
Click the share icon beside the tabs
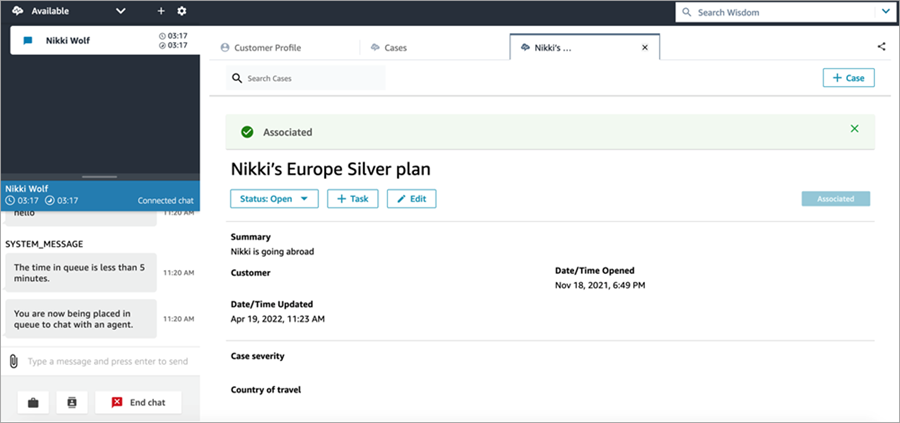pos(881,46)
